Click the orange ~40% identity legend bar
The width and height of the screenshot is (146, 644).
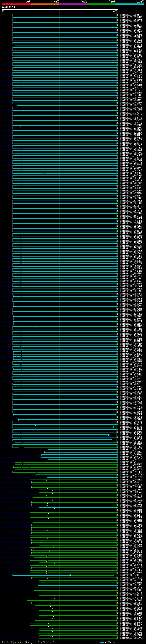(x=45, y=4)
